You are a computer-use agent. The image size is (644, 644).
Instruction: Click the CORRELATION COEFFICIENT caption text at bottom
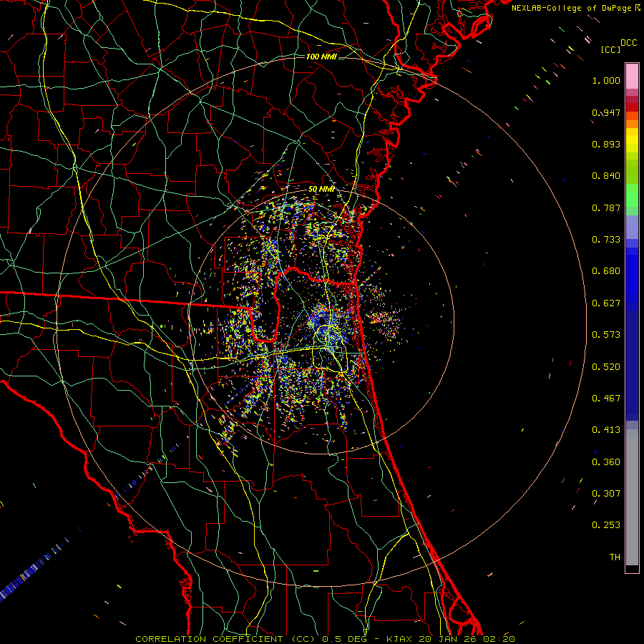[x=325, y=639]
